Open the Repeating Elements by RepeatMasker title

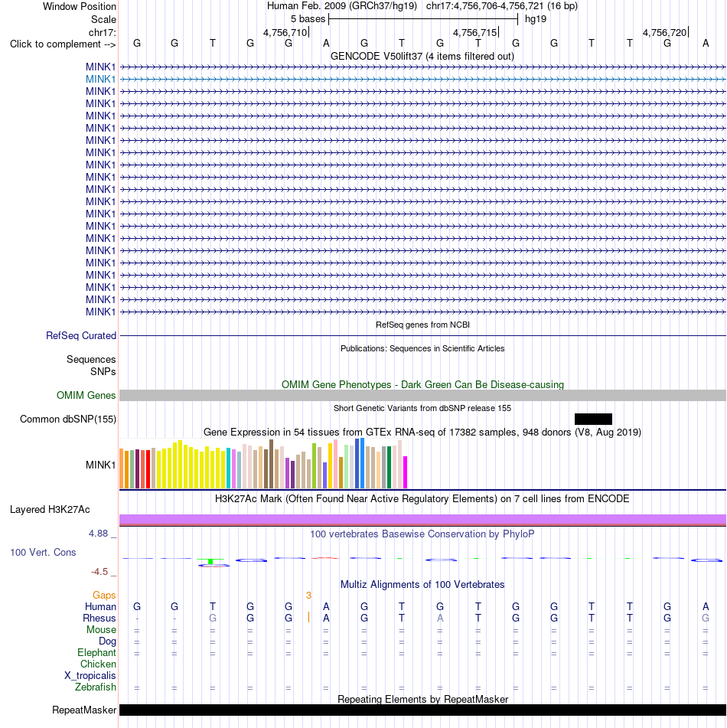click(422, 699)
